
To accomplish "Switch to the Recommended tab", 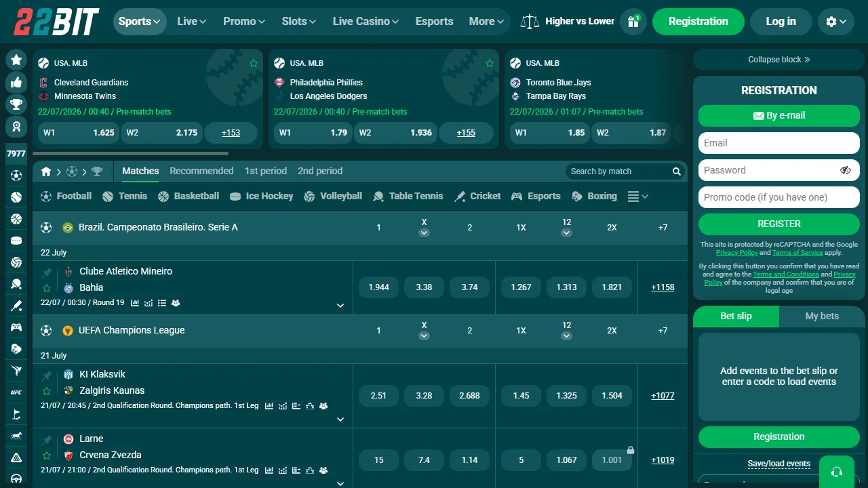I will click(x=201, y=171).
